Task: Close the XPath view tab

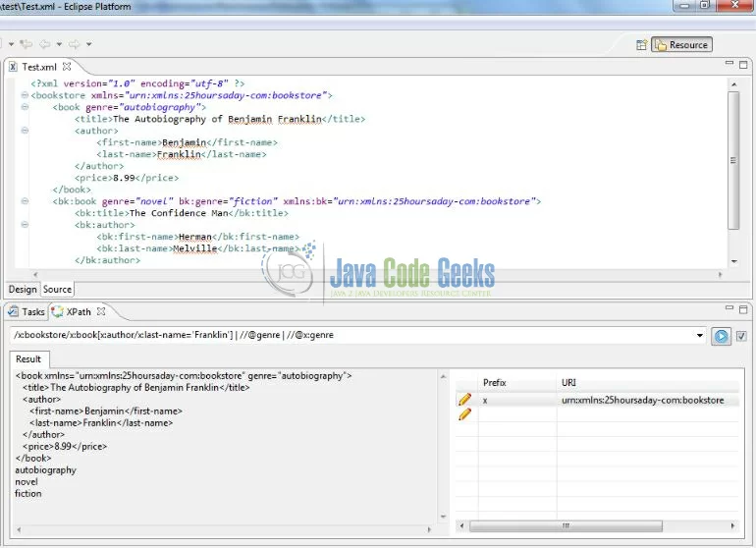Action: click(x=101, y=311)
